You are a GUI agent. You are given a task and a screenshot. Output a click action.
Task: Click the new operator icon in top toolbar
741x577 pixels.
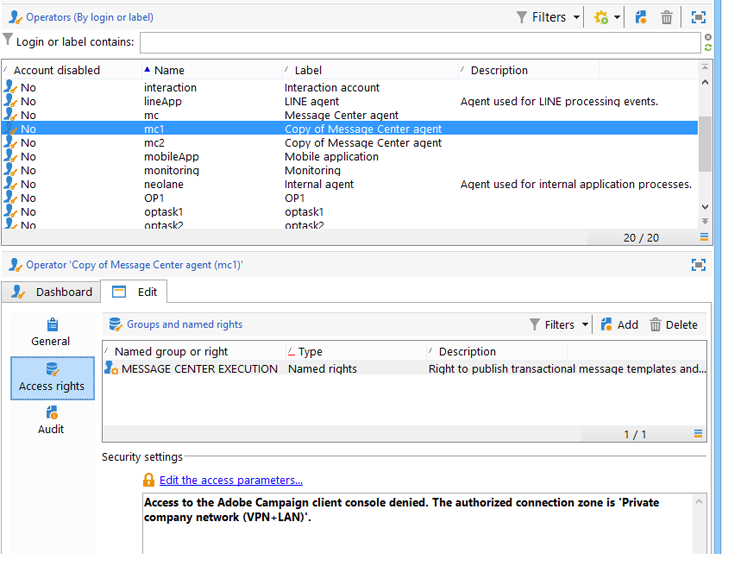click(x=641, y=17)
